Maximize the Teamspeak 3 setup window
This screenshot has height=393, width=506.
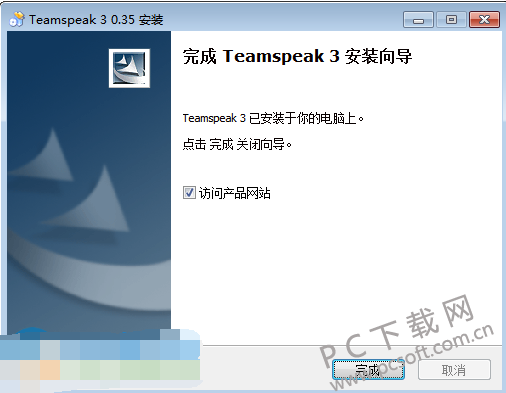pos(451,20)
